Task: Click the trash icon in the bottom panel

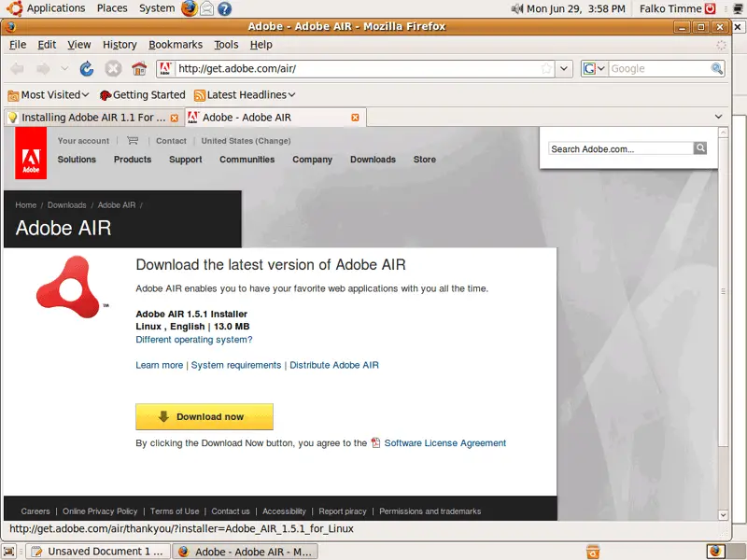Action: (x=593, y=552)
